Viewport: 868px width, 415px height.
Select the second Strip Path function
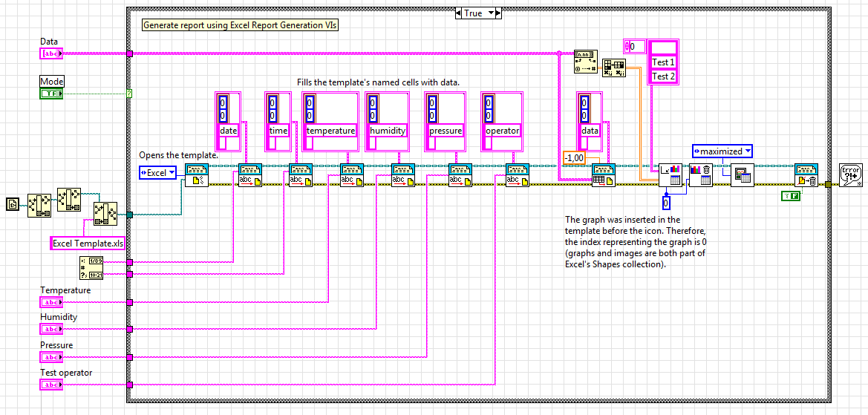tap(68, 199)
